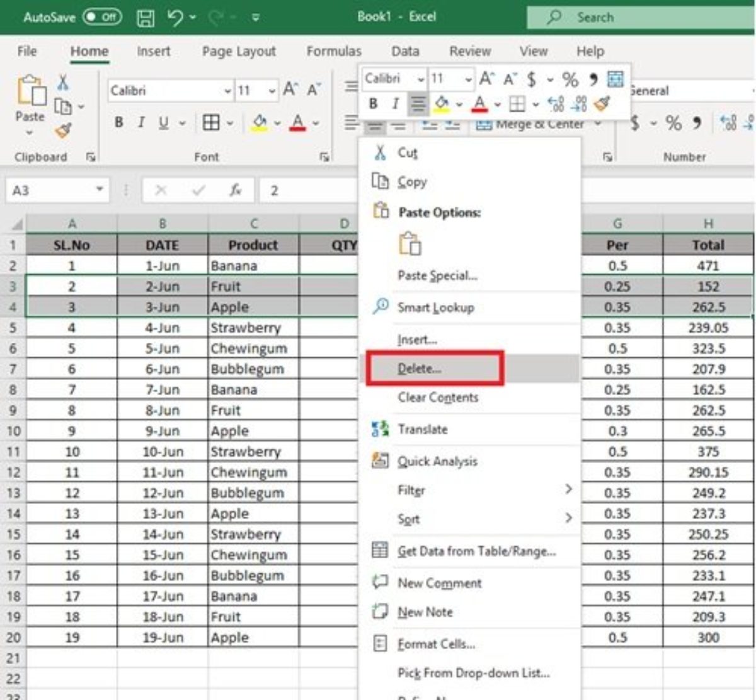Open the mini toolbar Calibri font dropdown
756x700 pixels.
coord(420,79)
